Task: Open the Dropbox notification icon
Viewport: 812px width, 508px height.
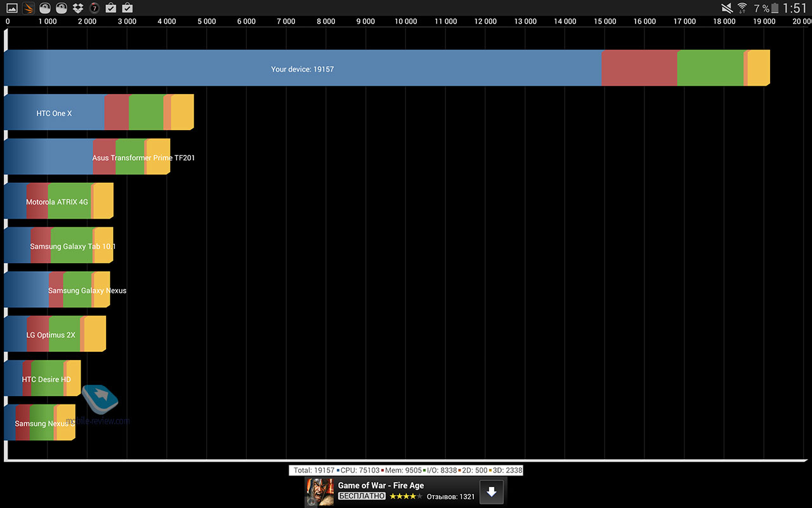Action: (x=78, y=8)
